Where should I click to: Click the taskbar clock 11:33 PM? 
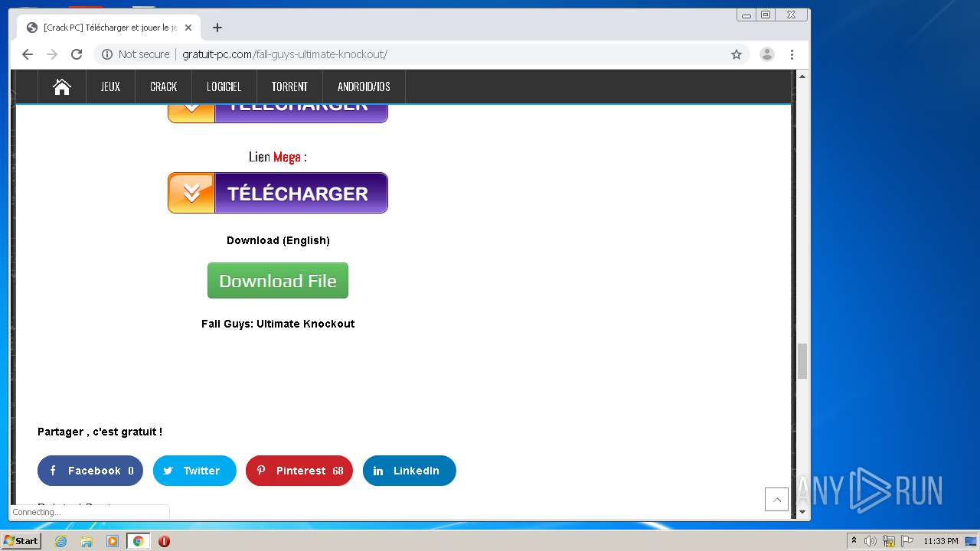pos(940,541)
